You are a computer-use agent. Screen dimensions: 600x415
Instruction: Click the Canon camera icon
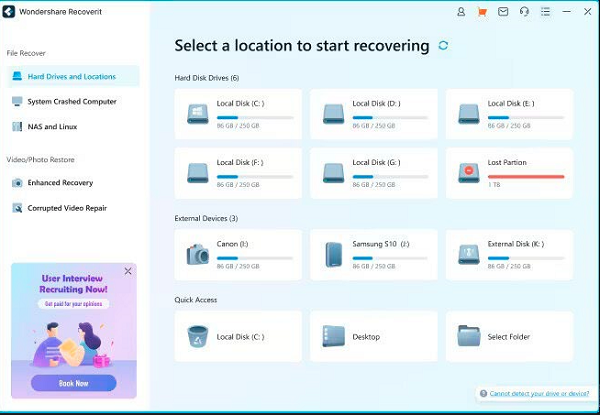(198, 254)
